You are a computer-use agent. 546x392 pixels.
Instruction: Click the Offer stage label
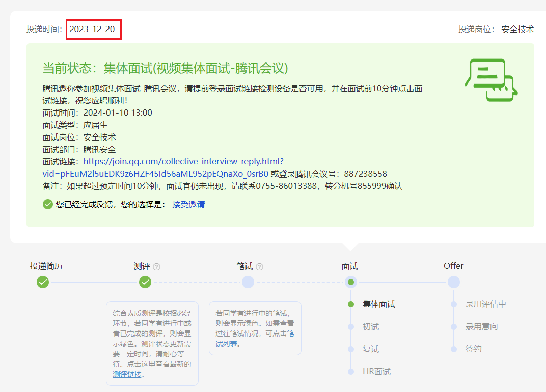[453, 266]
